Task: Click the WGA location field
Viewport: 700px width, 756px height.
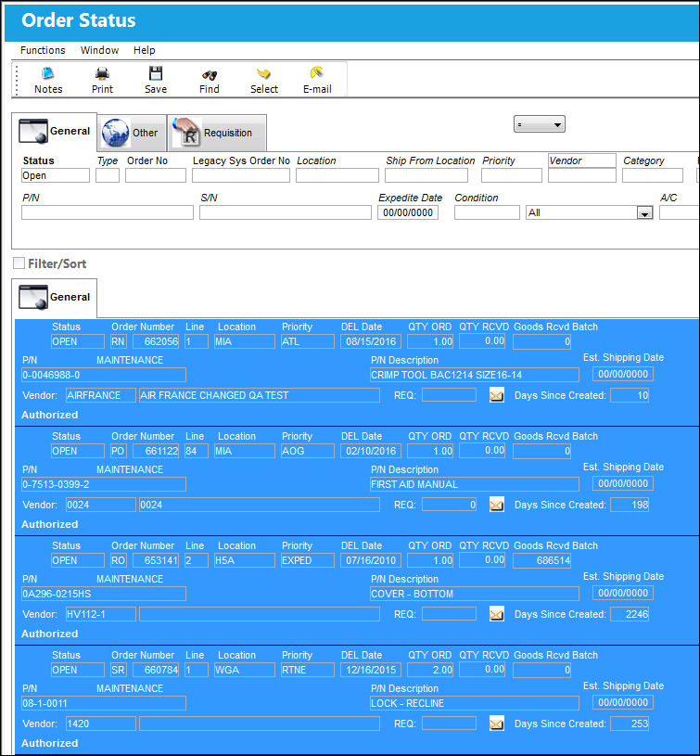Action: (244, 670)
